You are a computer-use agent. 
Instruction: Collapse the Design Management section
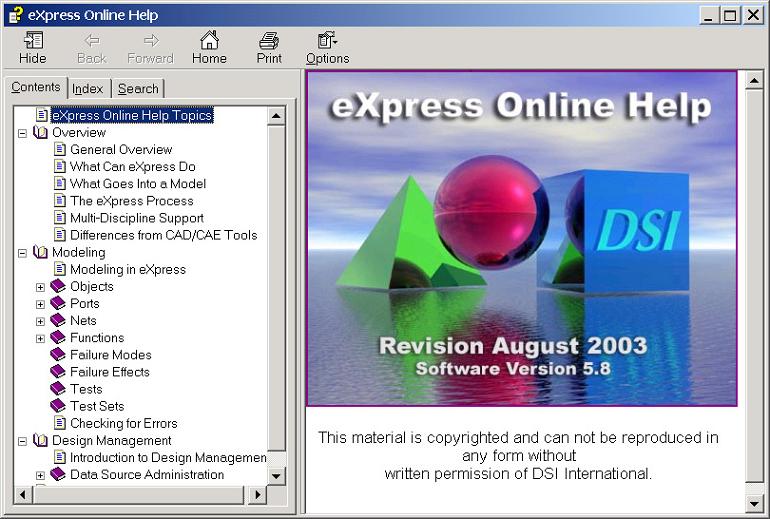(23, 441)
